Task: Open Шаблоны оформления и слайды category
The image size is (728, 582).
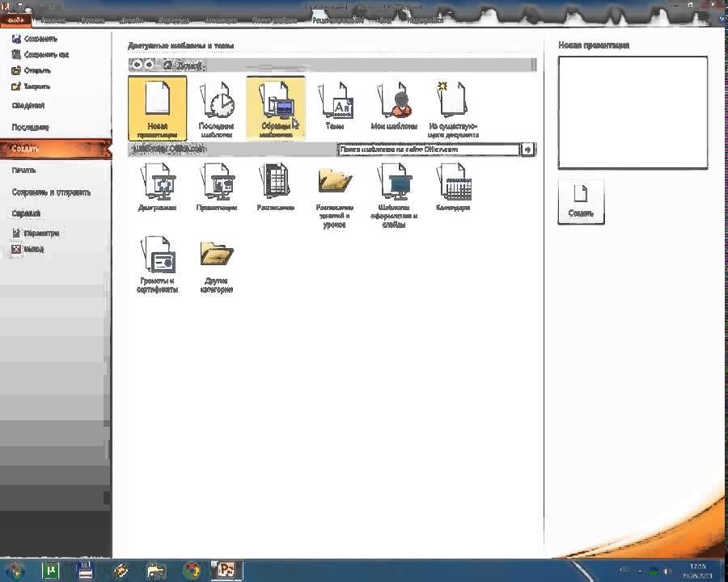Action: coord(394,196)
